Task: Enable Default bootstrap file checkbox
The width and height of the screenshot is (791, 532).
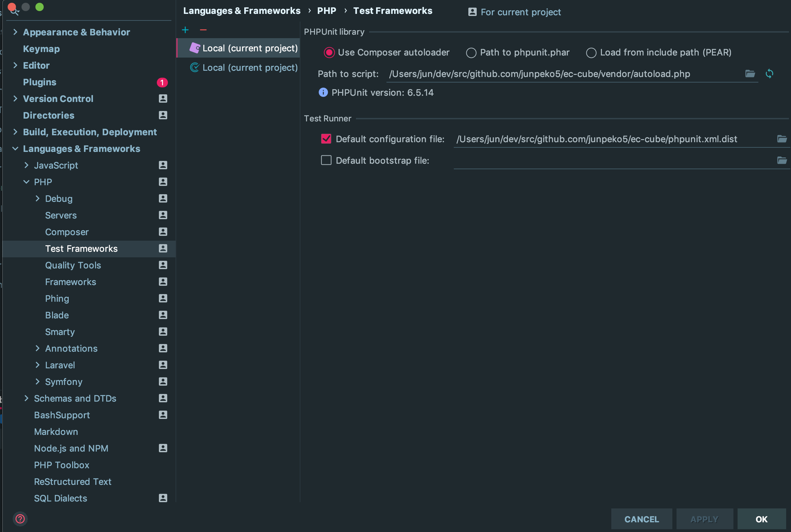Action: pyautogui.click(x=326, y=160)
